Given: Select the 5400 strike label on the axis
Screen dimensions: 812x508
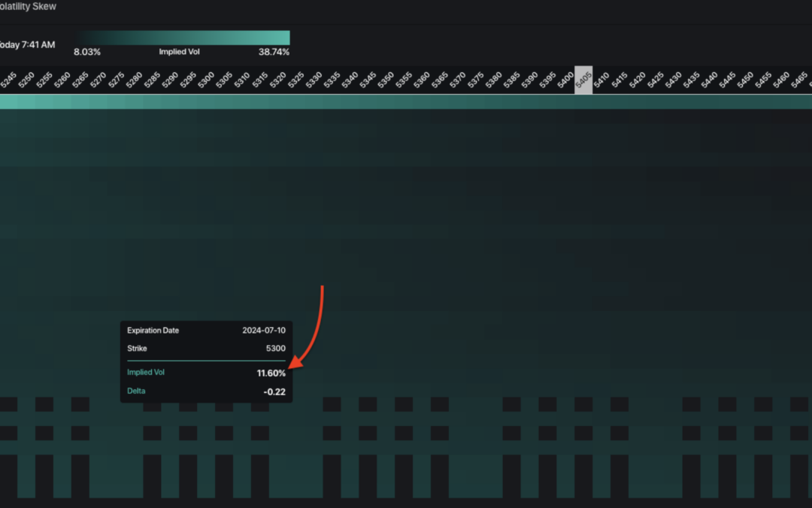Looking at the screenshot, I should pos(565,80).
